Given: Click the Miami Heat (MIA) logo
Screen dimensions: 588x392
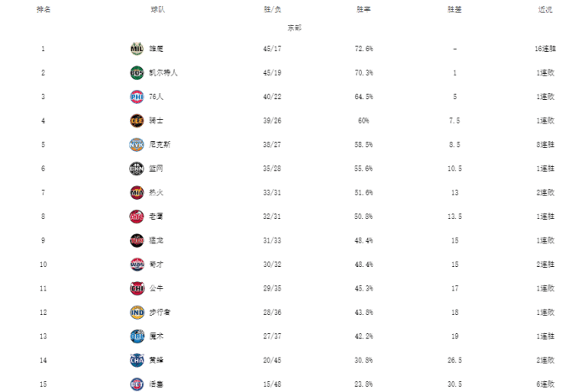Looking at the screenshot, I should pos(137,192).
